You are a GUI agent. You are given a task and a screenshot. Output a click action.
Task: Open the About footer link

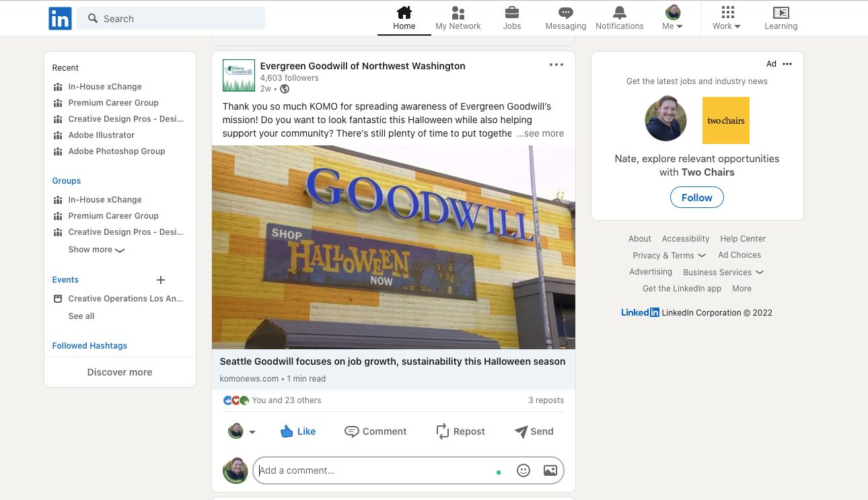(x=640, y=239)
